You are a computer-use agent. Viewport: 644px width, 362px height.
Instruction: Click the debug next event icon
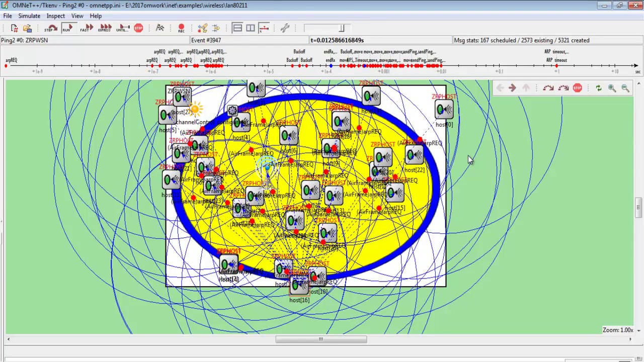[216, 29]
